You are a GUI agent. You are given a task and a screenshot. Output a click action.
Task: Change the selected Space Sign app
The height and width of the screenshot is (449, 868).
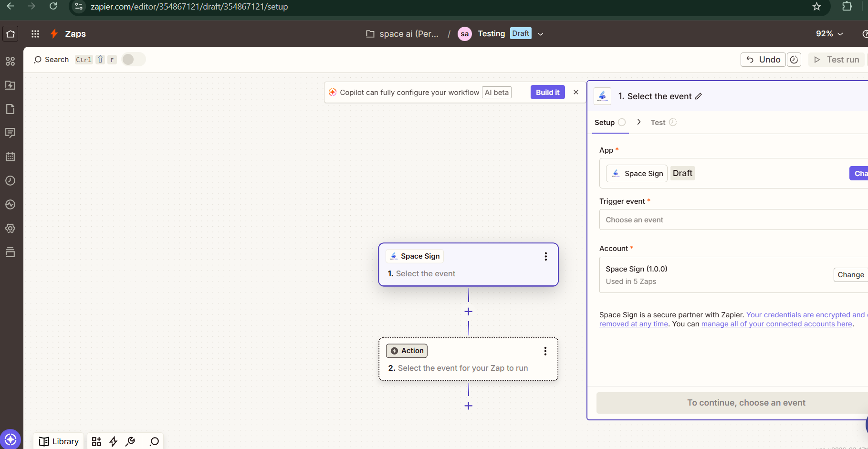pyautogui.click(x=859, y=174)
